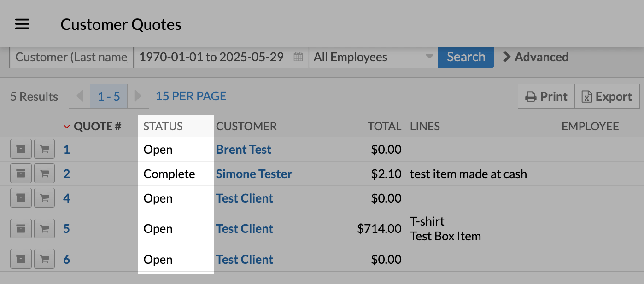Export the quotes to spreadsheet
This screenshot has width=644, height=284.
tap(607, 97)
